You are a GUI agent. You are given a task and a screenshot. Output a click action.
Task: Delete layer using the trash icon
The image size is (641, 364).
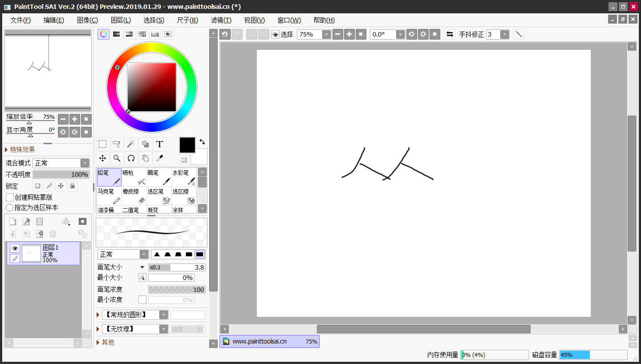[x=53, y=234]
